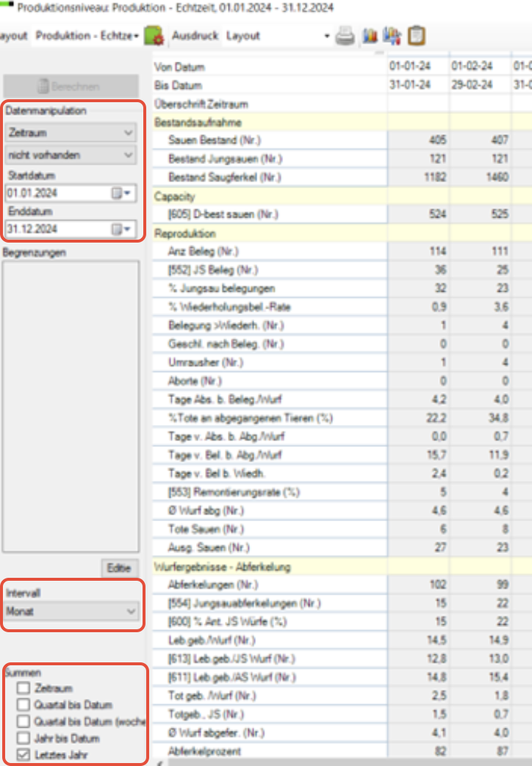The height and width of the screenshot is (766, 532).
Task: Click the chart settings icon with sliders
Action: (392, 36)
